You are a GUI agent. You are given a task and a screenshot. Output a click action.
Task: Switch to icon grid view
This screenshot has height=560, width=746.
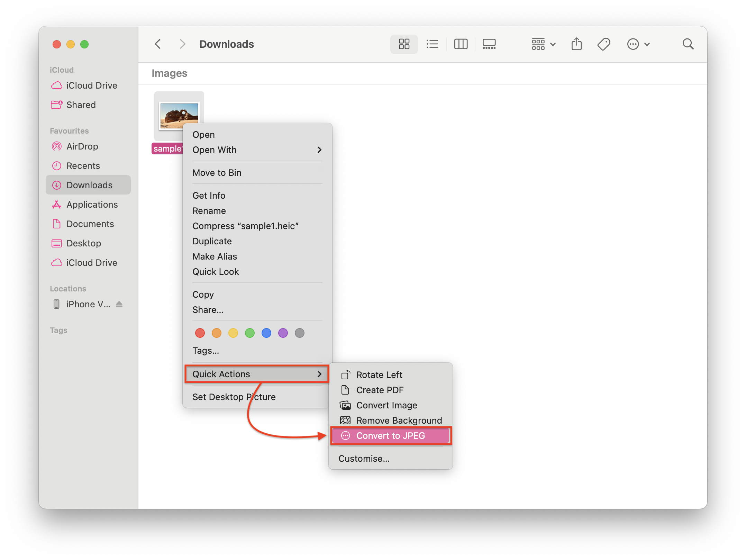404,44
